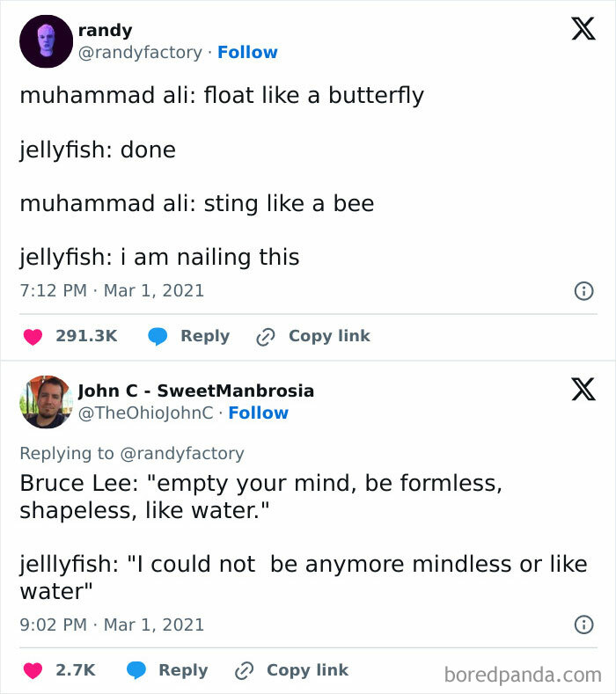
Task: Click the @randyfactory mention in Replying to
Action: [180, 453]
